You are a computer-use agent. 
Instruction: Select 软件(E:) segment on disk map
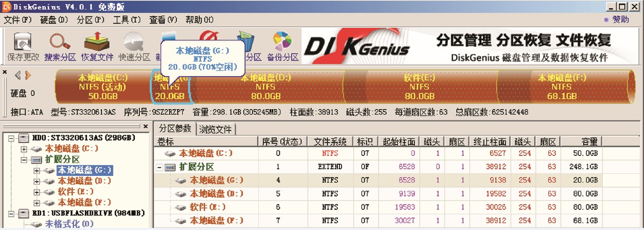(x=420, y=86)
